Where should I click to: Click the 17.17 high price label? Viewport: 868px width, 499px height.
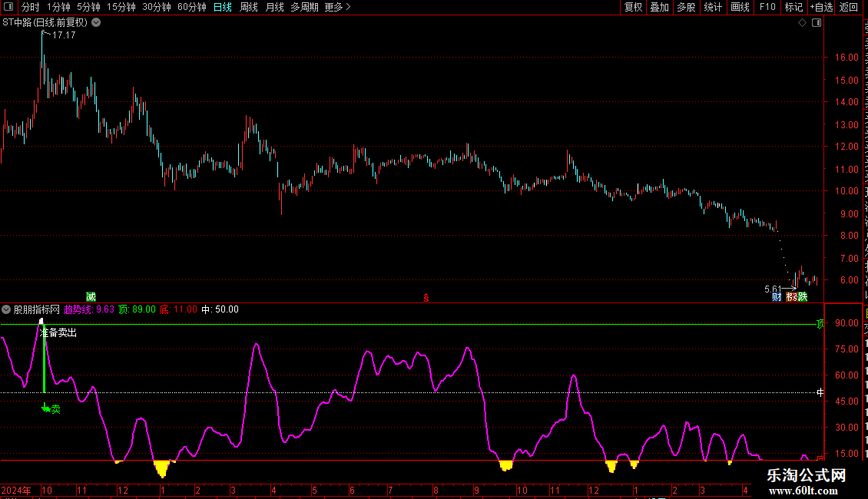(64, 35)
